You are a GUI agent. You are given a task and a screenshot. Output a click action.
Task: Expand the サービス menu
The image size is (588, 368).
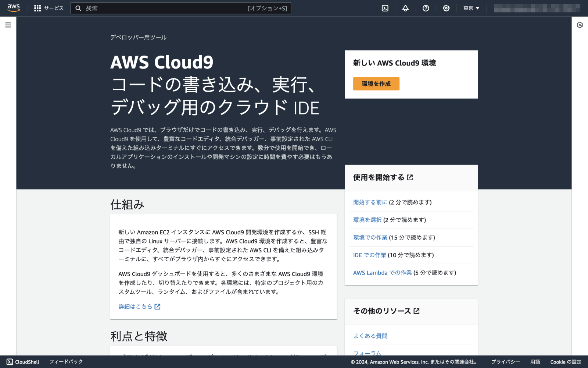click(53, 8)
